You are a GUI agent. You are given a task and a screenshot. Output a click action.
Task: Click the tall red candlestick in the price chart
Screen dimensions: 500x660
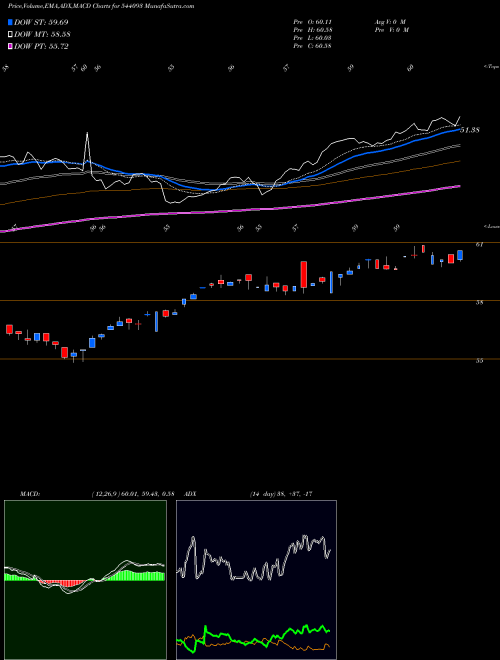pos(303,274)
